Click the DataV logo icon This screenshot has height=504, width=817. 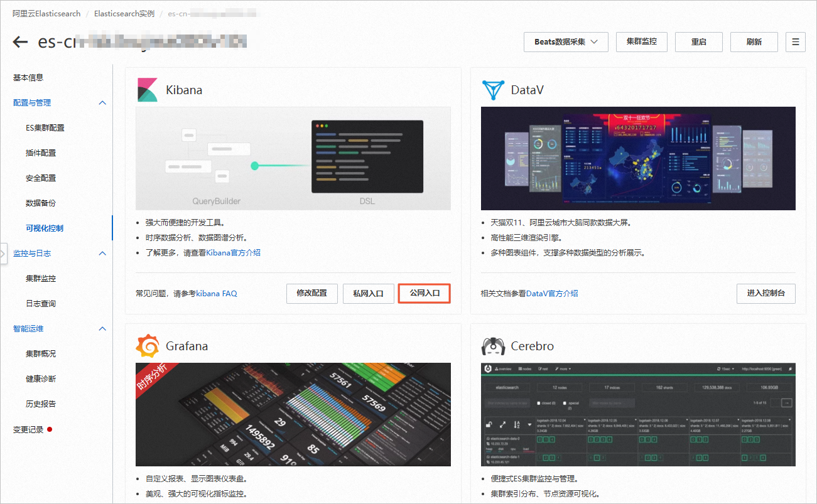(492, 90)
